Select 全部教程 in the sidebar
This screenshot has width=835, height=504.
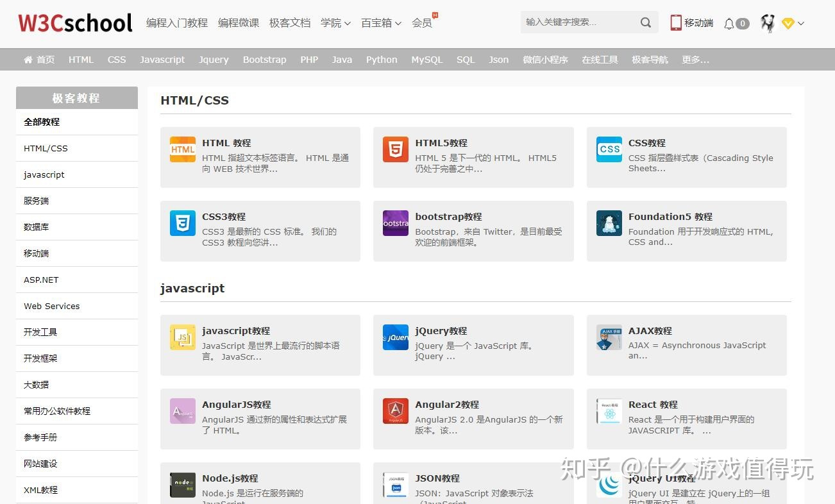[77, 122]
